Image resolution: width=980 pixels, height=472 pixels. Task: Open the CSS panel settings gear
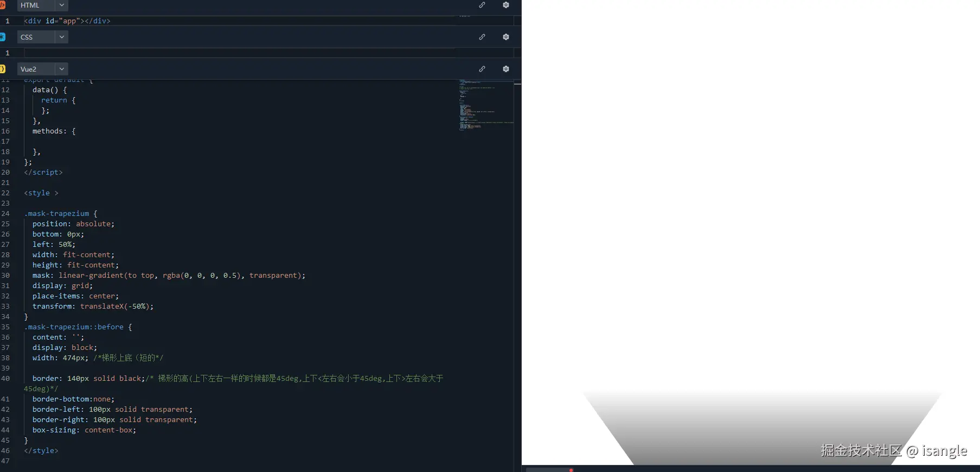click(x=506, y=37)
